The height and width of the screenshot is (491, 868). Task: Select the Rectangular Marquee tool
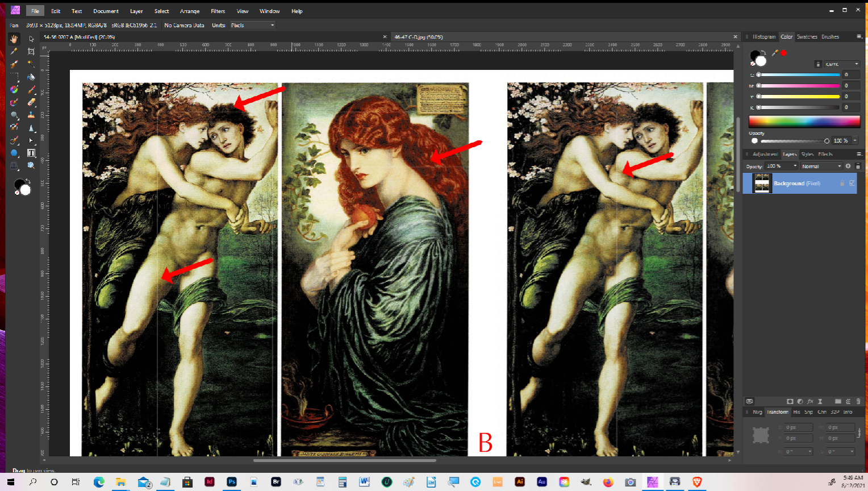click(x=14, y=76)
